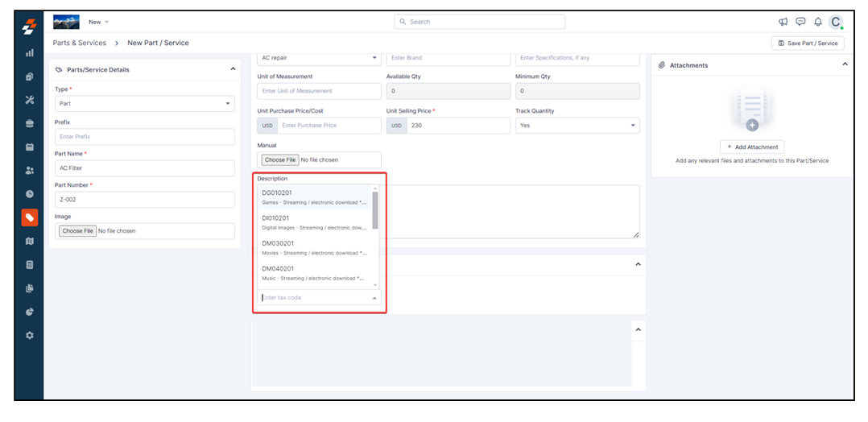This screenshot has width=868, height=422.
Task: Click the bar chart dashboard sidebar icon
Action: (30, 53)
